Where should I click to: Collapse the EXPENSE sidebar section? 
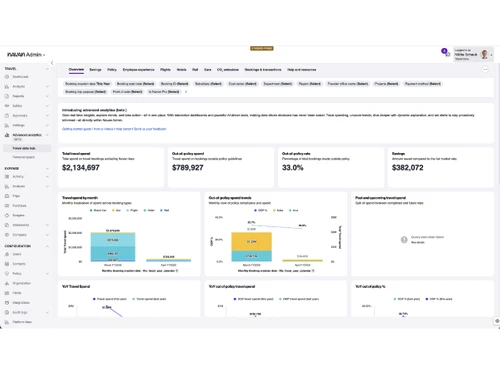tap(47, 169)
